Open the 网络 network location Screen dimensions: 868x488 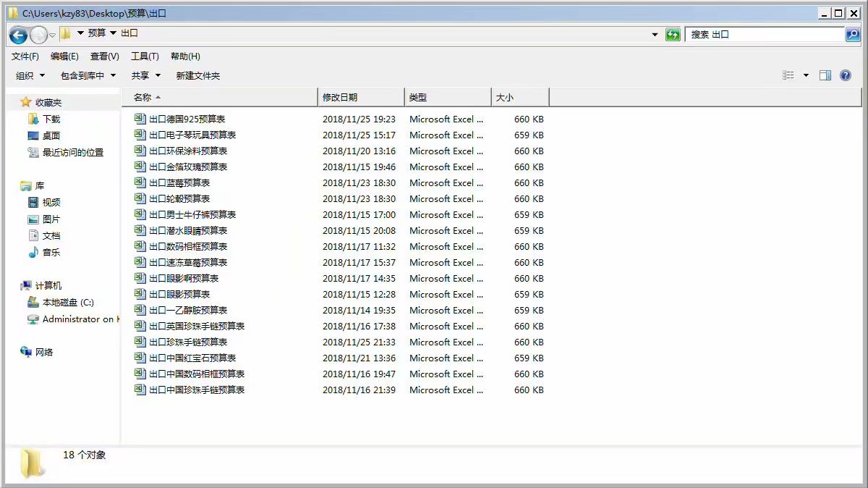[43, 353]
